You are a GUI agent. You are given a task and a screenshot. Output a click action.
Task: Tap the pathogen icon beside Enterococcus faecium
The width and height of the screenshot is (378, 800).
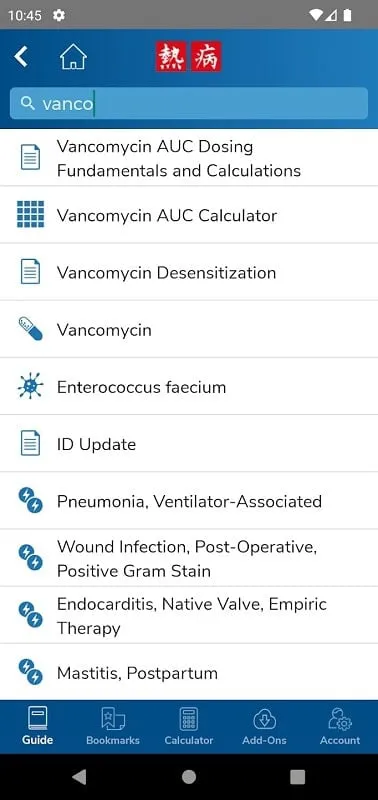(30, 386)
